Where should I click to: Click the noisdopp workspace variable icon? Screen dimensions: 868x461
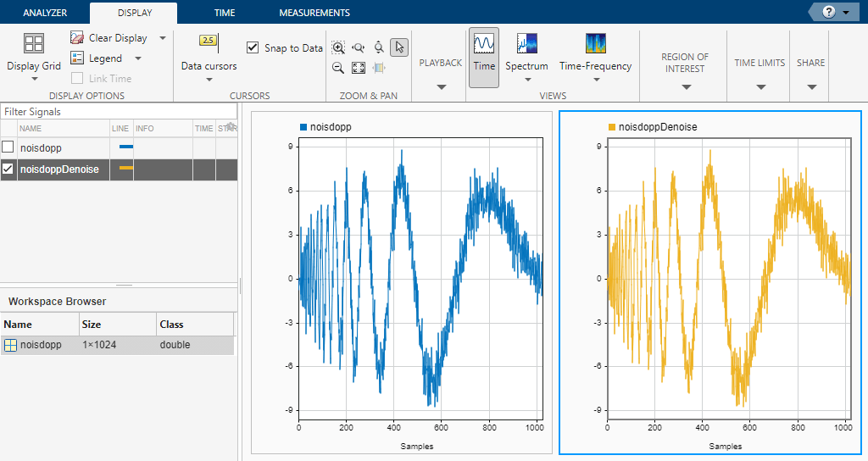coord(10,345)
